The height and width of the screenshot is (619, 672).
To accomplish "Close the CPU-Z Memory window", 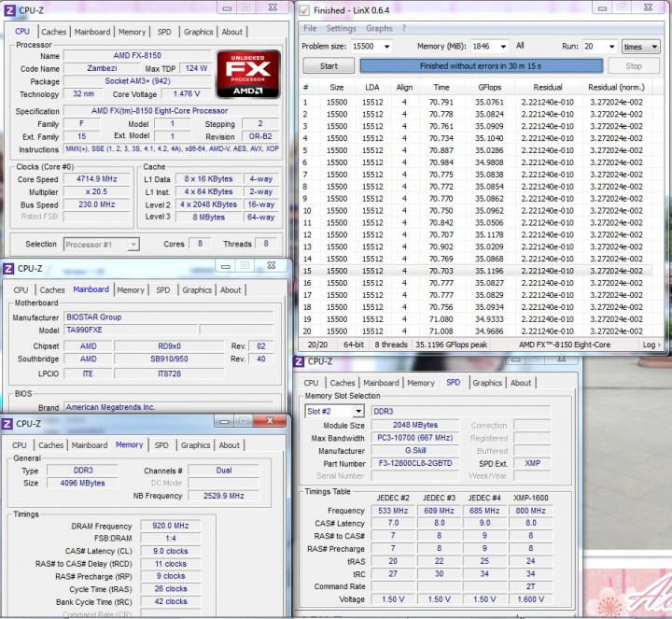I will point(270,420).
